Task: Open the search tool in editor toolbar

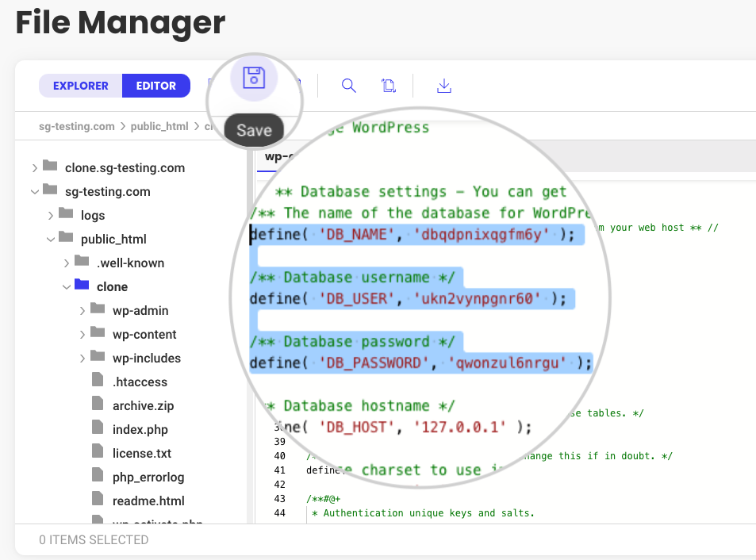Action: (348, 86)
